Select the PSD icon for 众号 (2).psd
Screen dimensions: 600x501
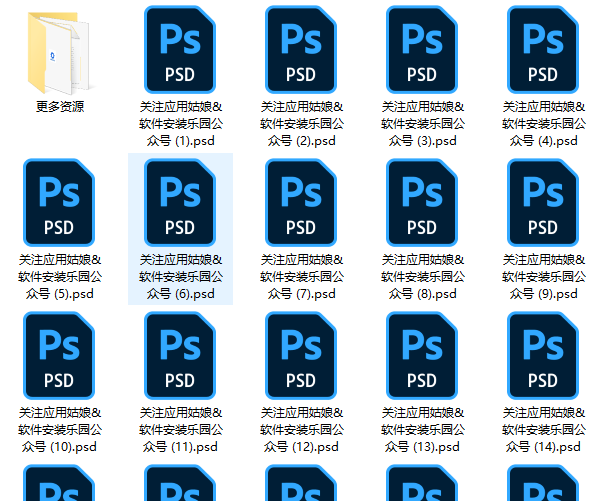[x=301, y=49]
